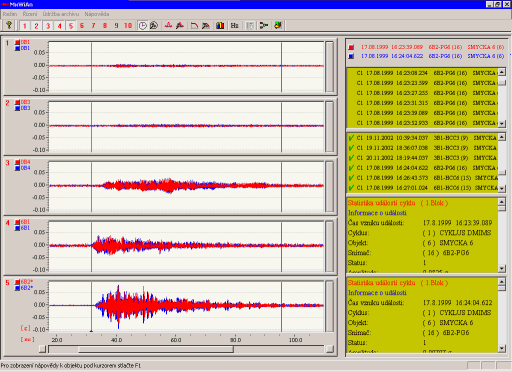Enable channel 8 toolbar button

click(x=105, y=26)
